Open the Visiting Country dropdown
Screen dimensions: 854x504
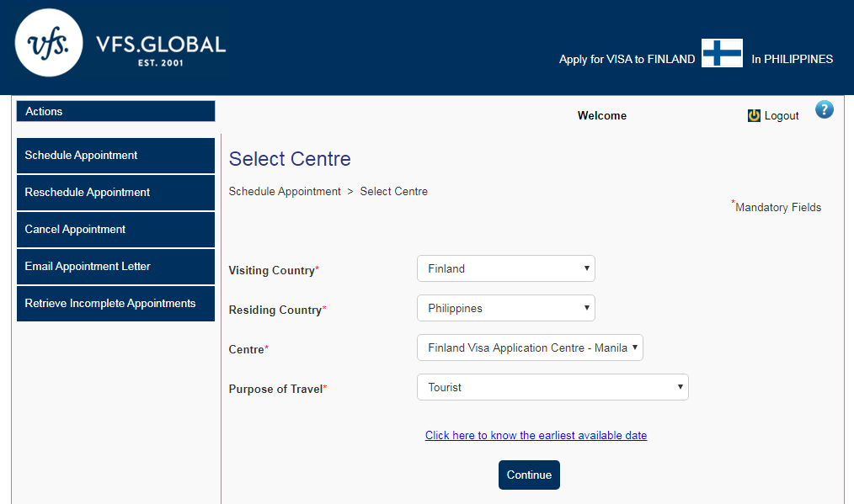pos(506,268)
